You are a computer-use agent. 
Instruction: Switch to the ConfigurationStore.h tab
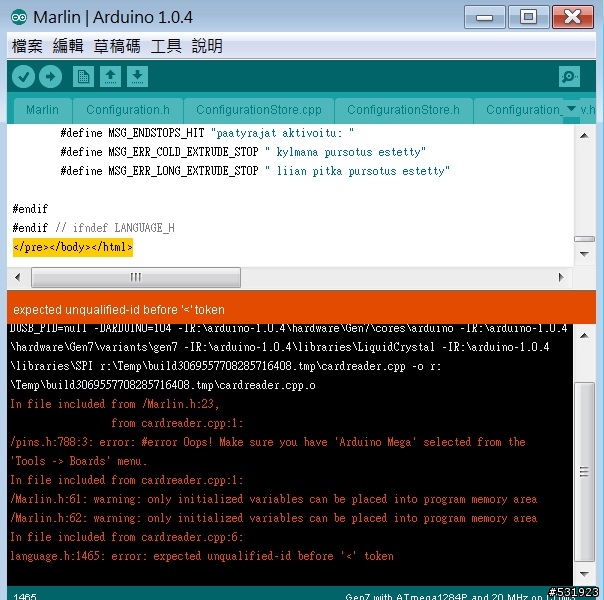pos(403,110)
